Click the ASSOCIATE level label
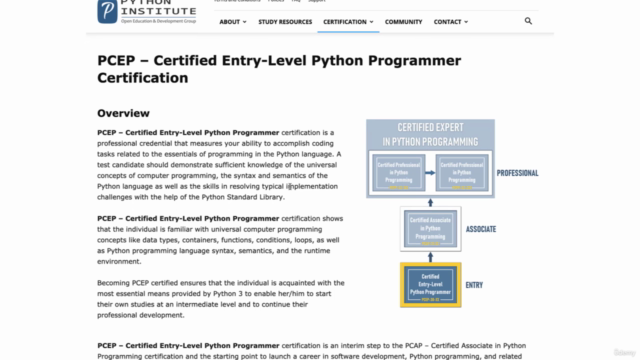 point(481,229)
